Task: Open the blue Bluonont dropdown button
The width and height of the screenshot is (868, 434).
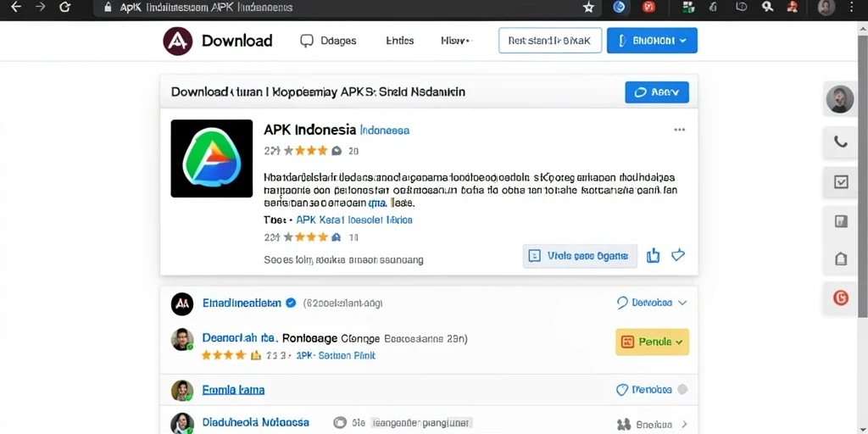Action: coord(652,41)
